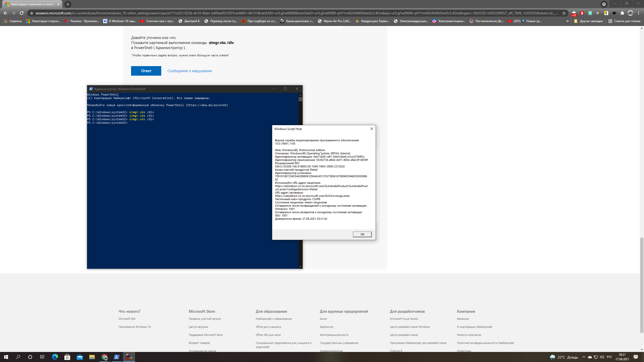Open the teal lightbulb extension
644x362 pixels.
(590, 13)
